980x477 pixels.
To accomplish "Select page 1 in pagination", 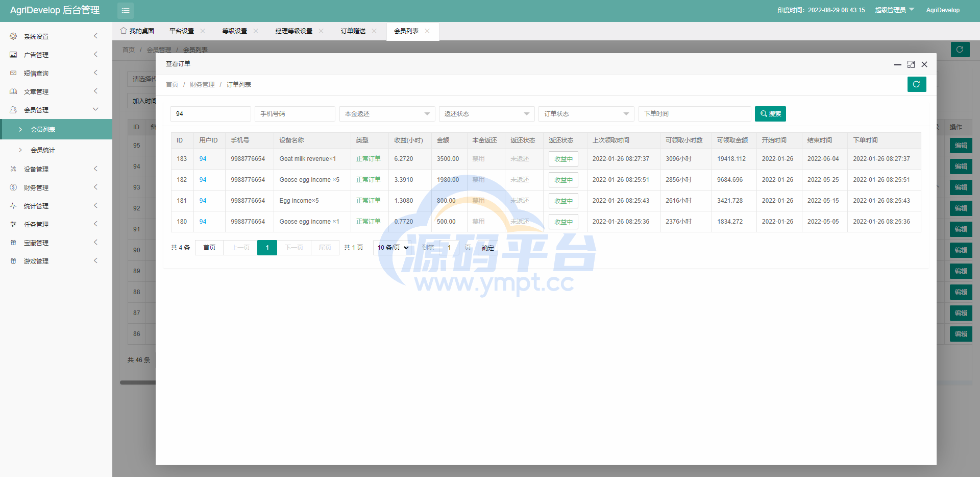I will [x=267, y=248].
